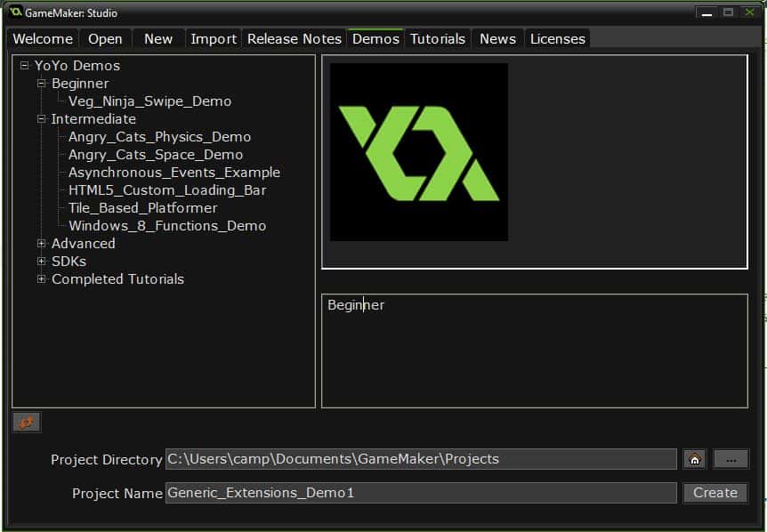Select Angry_Cats_Physics_Demo
Screen dimensions: 767x532
pyautogui.click(x=159, y=137)
